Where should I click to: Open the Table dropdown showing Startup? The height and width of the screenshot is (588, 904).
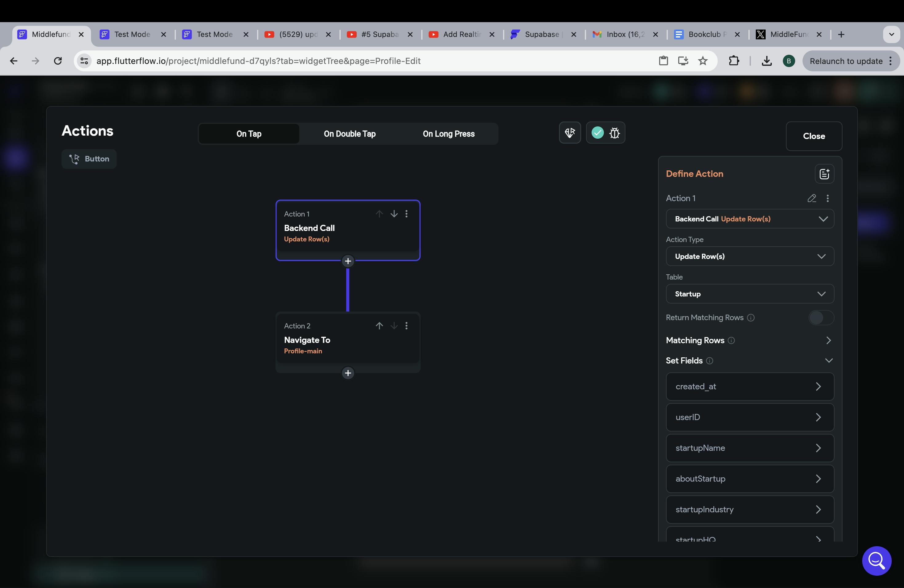tap(749, 294)
